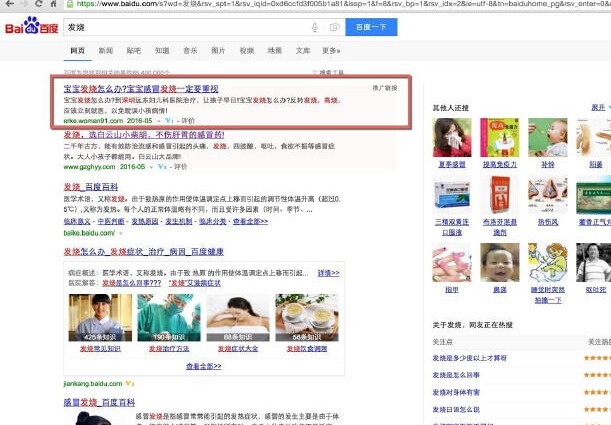Expand 更多 in the search category bar
The image size is (611, 425).
pos(333,49)
